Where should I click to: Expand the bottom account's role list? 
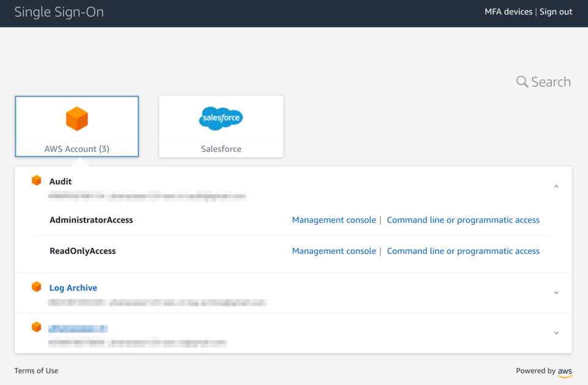556,332
